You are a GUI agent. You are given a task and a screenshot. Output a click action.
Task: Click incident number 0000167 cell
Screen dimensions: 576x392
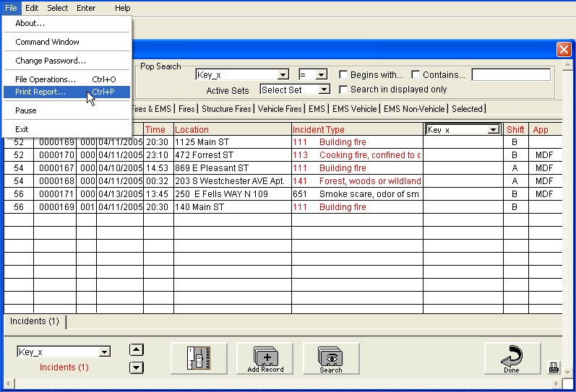[x=55, y=168]
